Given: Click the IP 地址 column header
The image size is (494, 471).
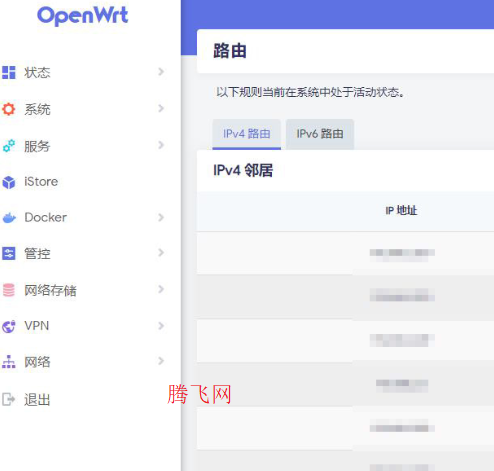Looking at the screenshot, I should click(401, 211).
